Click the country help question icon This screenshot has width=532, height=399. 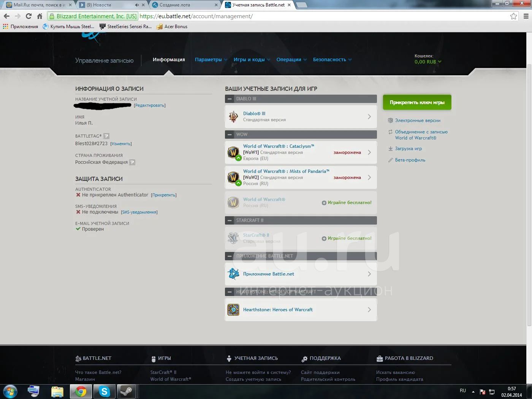point(132,162)
